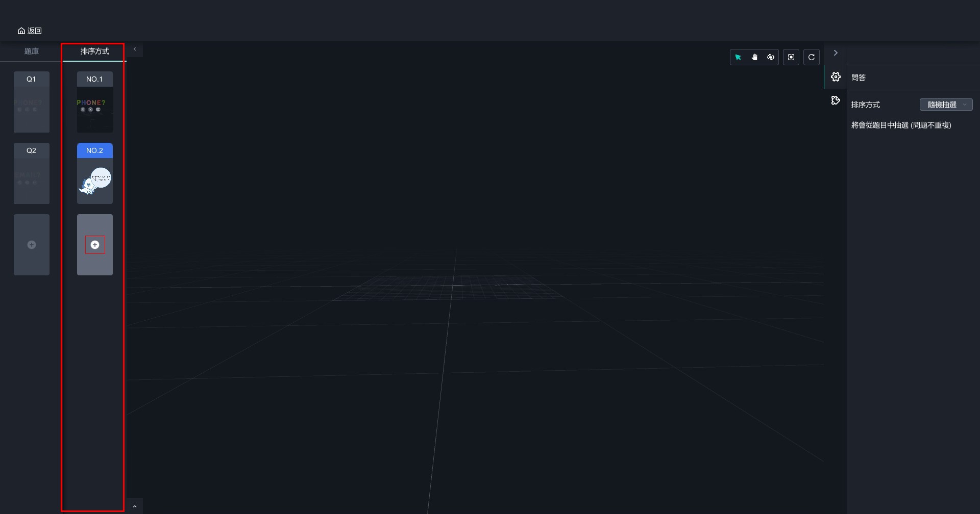
Task: Open the puzzle piece plugin tab
Action: pos(836,100)
